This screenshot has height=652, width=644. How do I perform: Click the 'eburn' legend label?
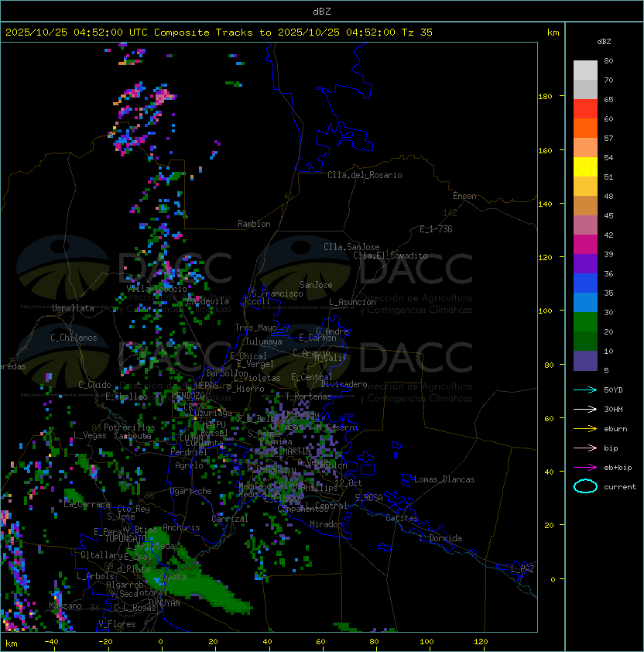coord(615,429)
